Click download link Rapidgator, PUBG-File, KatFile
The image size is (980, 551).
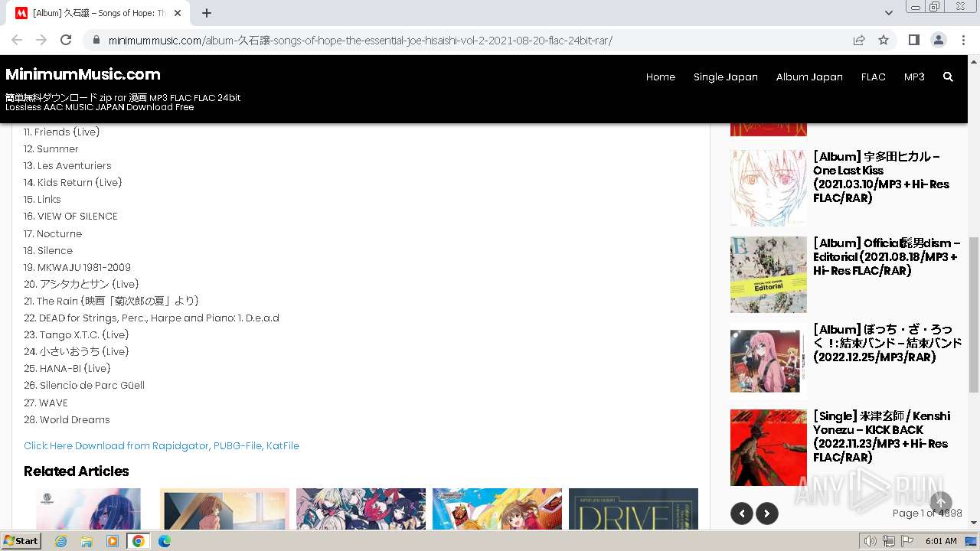click(162, 445)
